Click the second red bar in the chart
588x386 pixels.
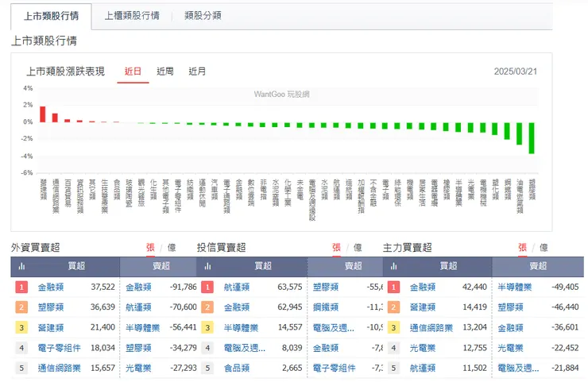[55, 118]
